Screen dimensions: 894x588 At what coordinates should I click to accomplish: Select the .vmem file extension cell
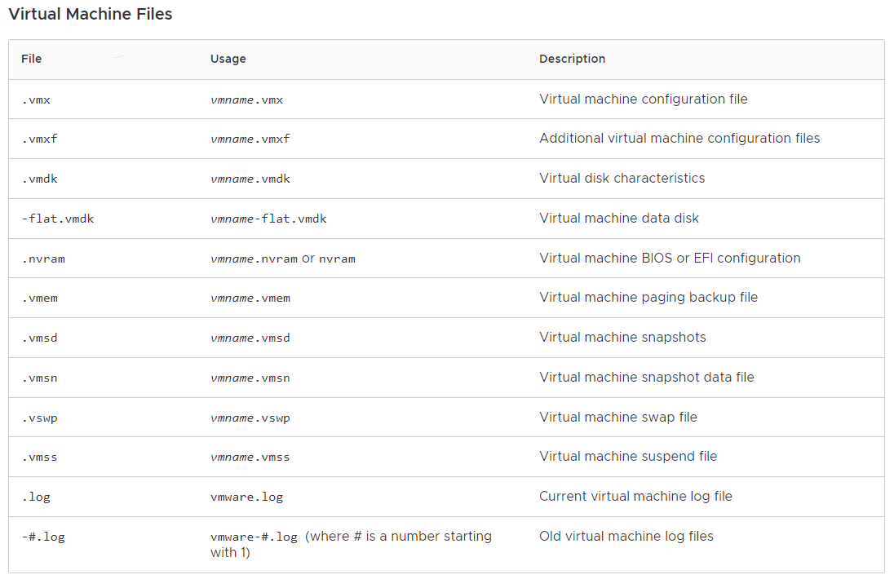[x=39, y=298]
